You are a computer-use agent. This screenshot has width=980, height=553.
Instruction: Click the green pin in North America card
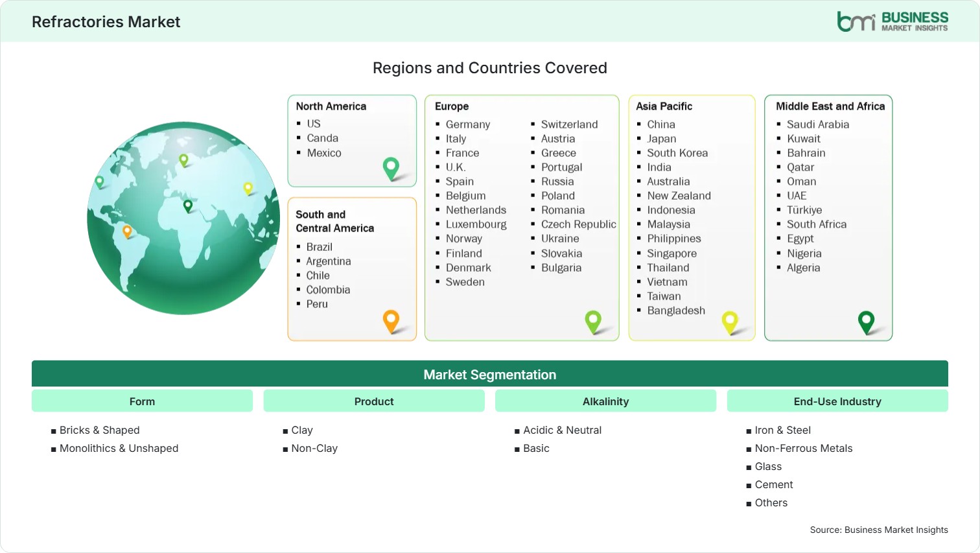(x=391, y=169)
